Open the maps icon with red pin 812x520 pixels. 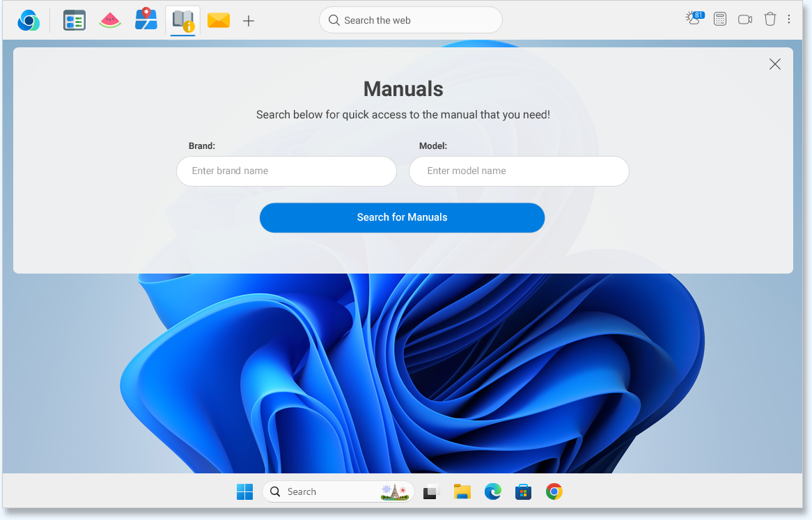(x=146, y=19)
